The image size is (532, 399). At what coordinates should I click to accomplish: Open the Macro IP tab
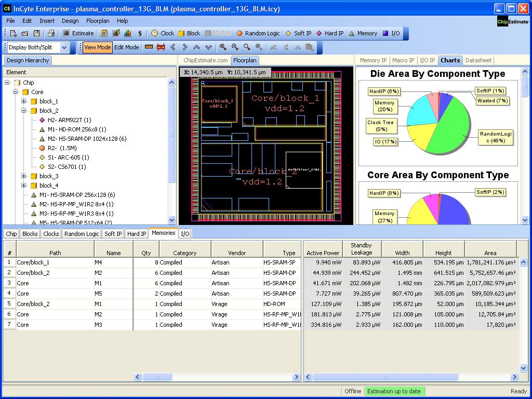[403, 60]
